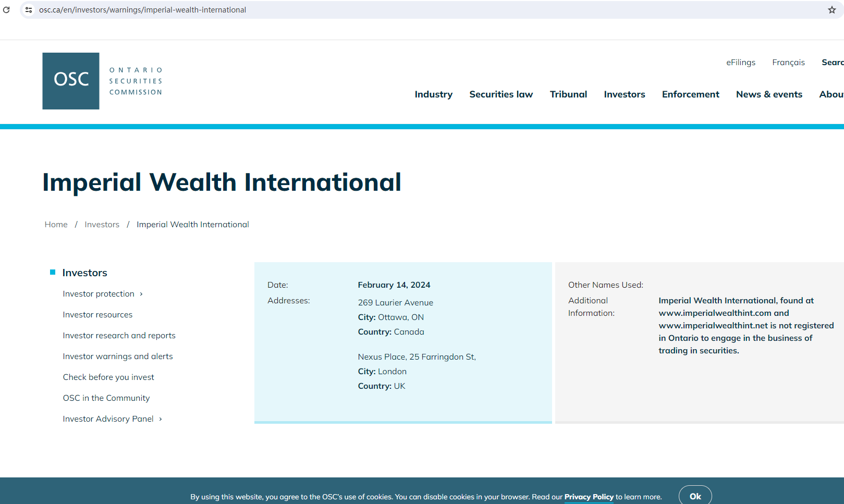844x504 pixels.
Task: Open Investor resources in sidebar
Action: pos(97,315)
